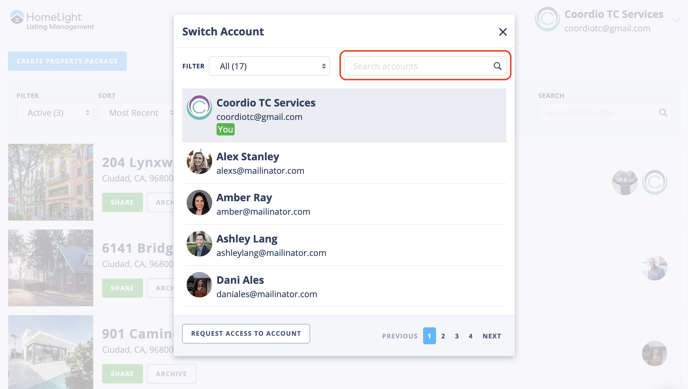Expand account menu chevron beside Coordio TC Services
The height and width of the screenshot is (389, 688).
677,20
